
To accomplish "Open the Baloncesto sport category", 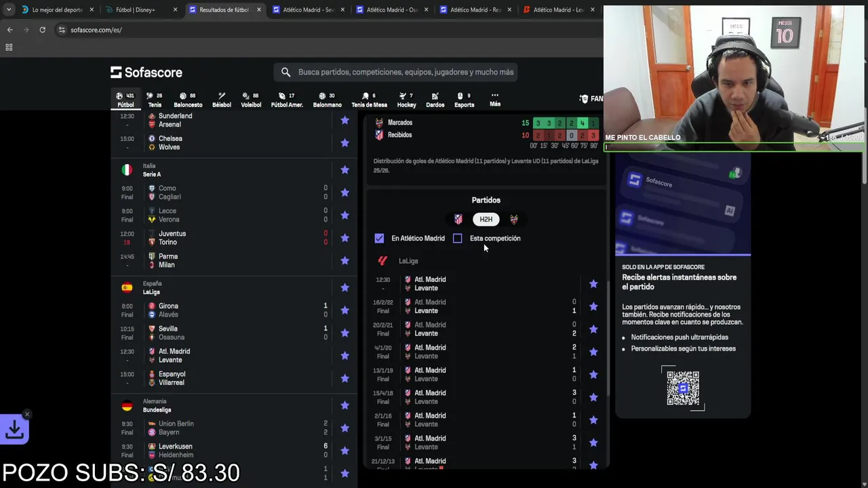I will pos(188,100).
